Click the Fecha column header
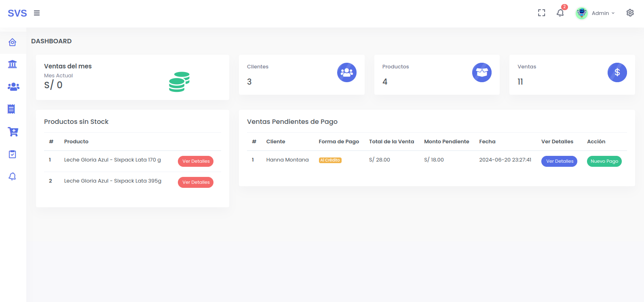 (x=487, y=142)
